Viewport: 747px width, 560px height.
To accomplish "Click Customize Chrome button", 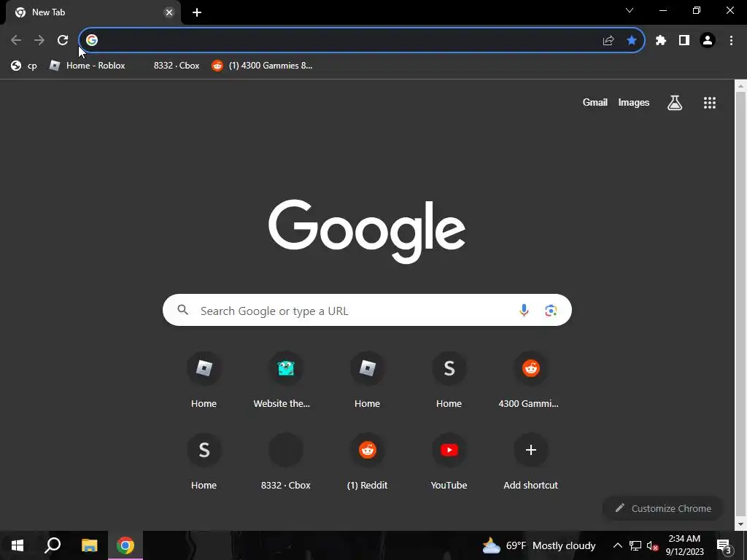I will click(662, 508).
